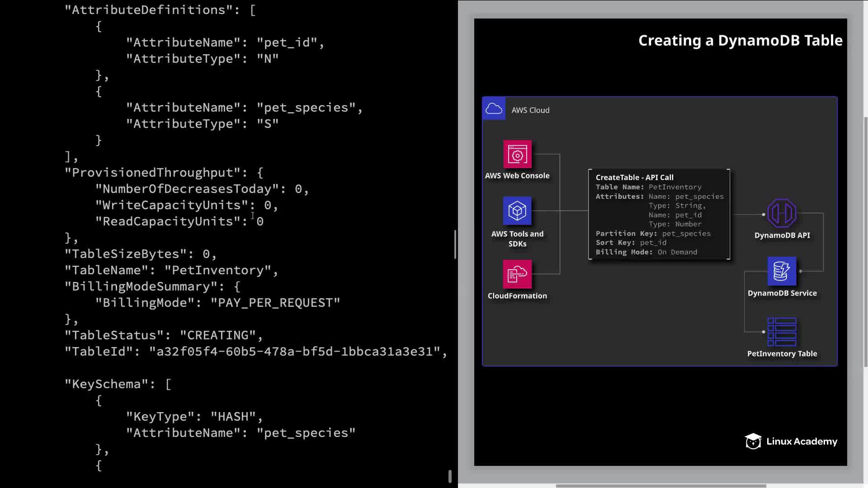Click the AWS Cloud label text
The width and height of the screenshot is (868, 488).
click(x=530, y=110)
